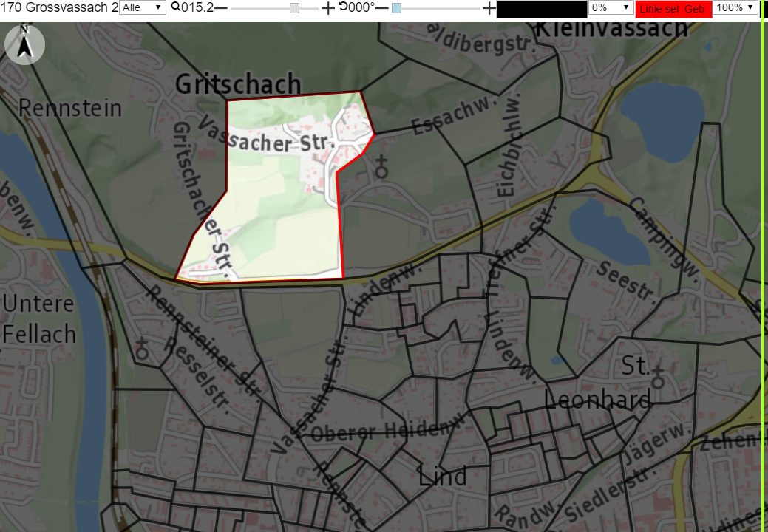Open the 0% dropdown
This screenshot has height=532, width=768.
coord(611,7)
